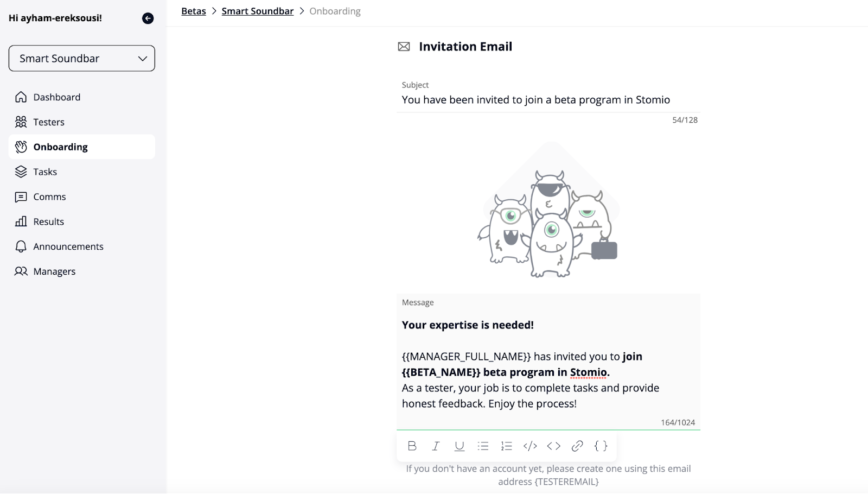The image size is (868, 494).
Task: Open the Smart Soundbar beta dropdown
Action: pyautogui.click(x=82, y=59)
